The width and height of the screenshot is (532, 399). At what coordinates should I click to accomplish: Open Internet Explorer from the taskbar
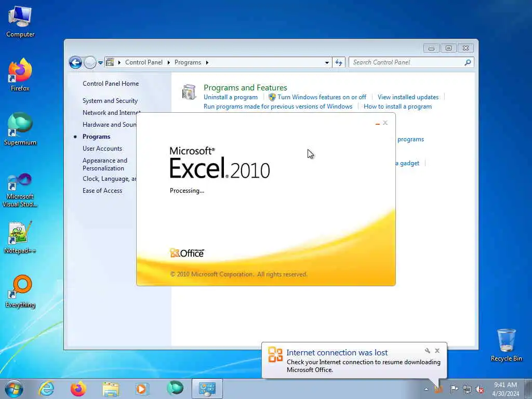click(x=46, y=389)
